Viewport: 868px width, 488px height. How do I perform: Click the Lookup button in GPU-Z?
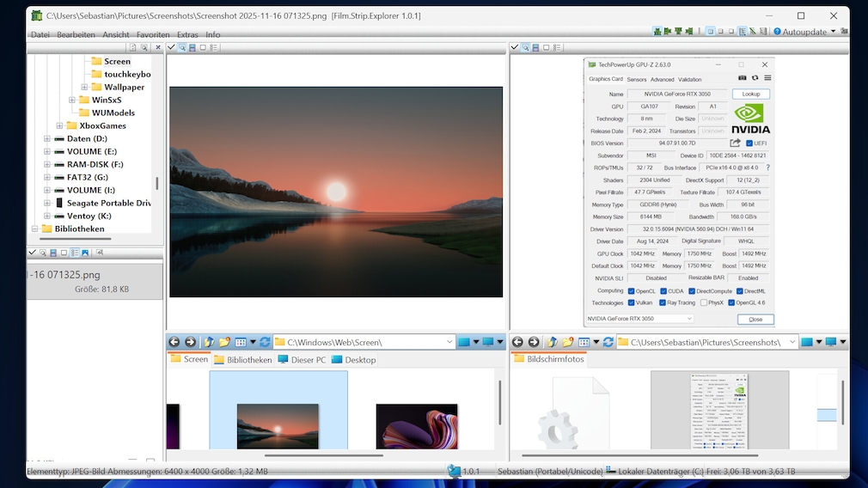[x=750, y=95]
